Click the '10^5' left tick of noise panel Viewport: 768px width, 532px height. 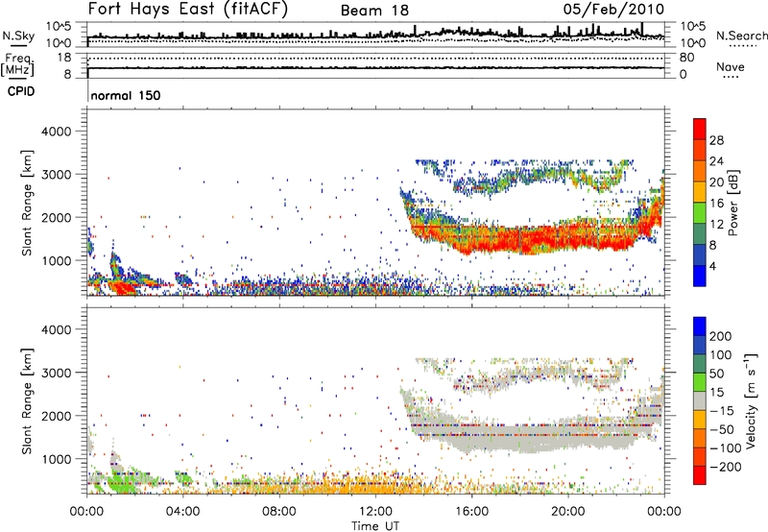pyautogui.click(x=59, y=26)
